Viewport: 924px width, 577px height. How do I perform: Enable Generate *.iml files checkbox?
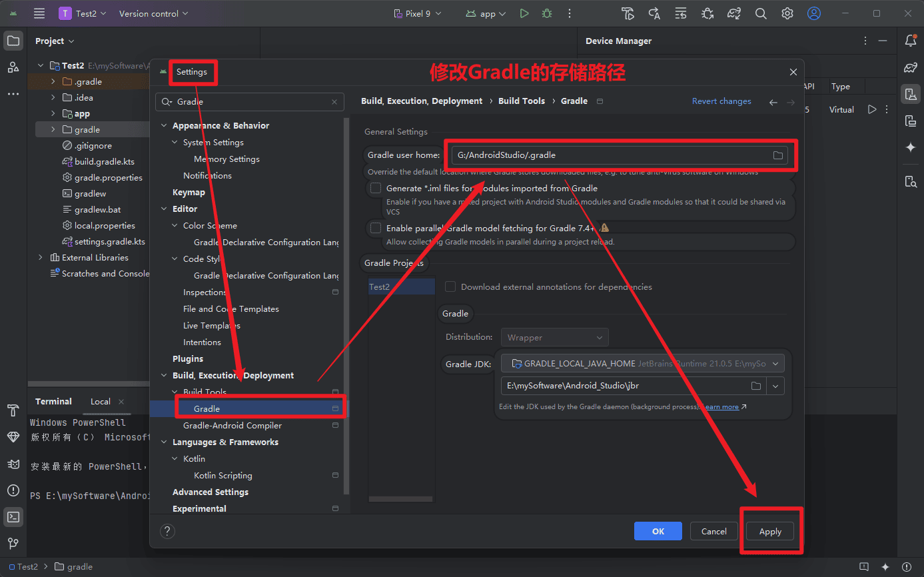376,189
